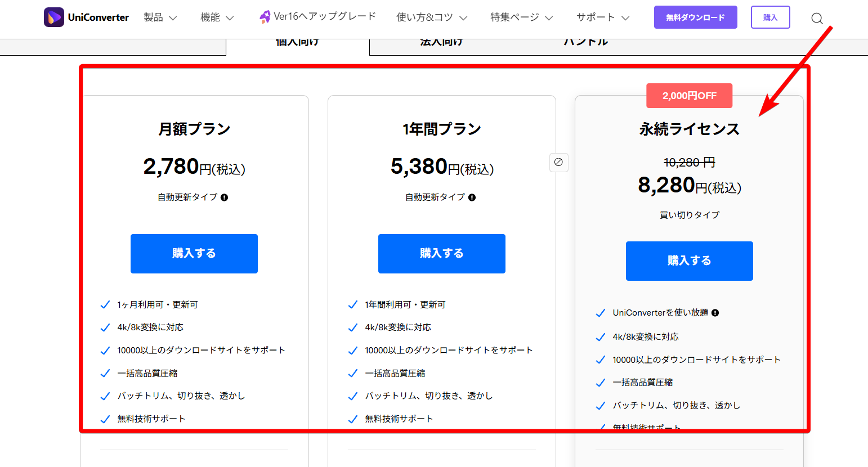Click the 1年間プラン heading
This screenshot has width=868, height=467.
[x=442, y=129]
